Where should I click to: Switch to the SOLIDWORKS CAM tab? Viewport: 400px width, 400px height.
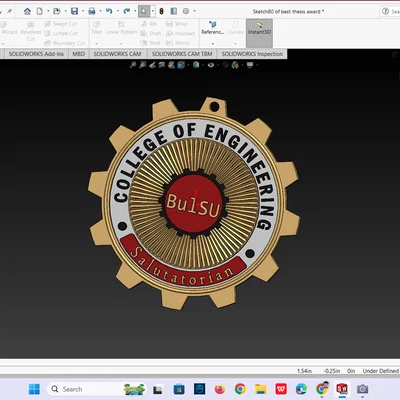click(117, 54)
